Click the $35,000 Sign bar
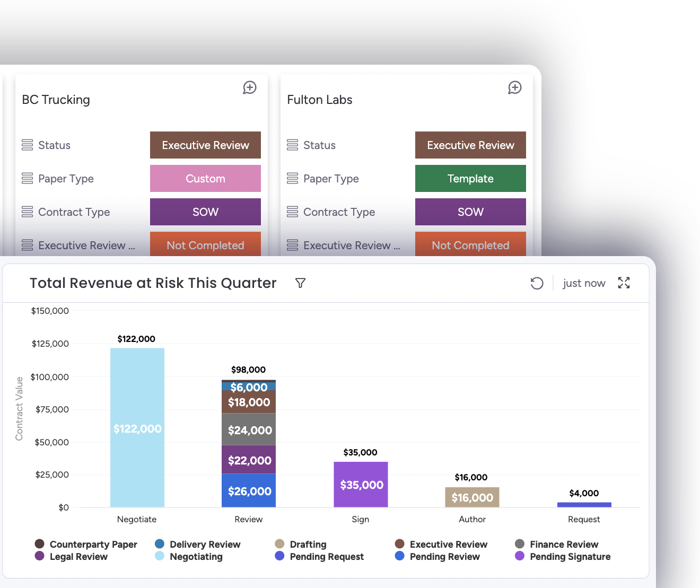700x588 pixels. pos(361,485)
